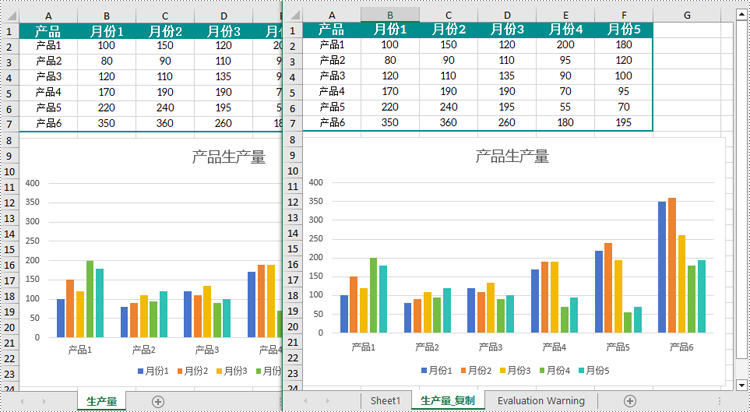Next sheet arrow in right window
The image size is (750, 412).
[x=328, y=401]
